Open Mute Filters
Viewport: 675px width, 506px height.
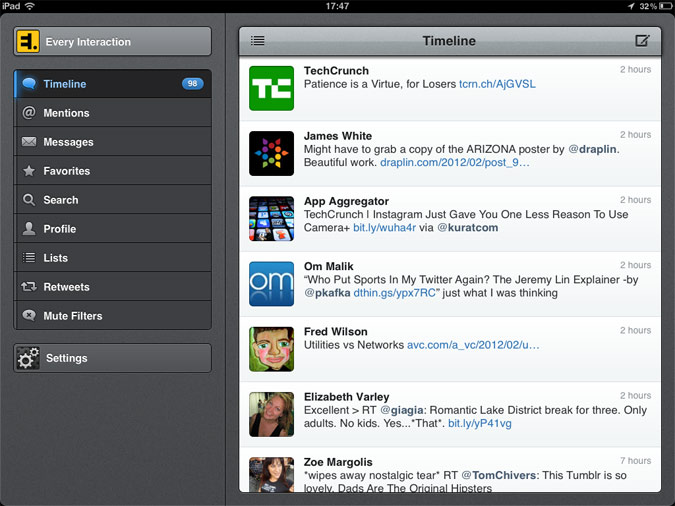click(113, 315)
